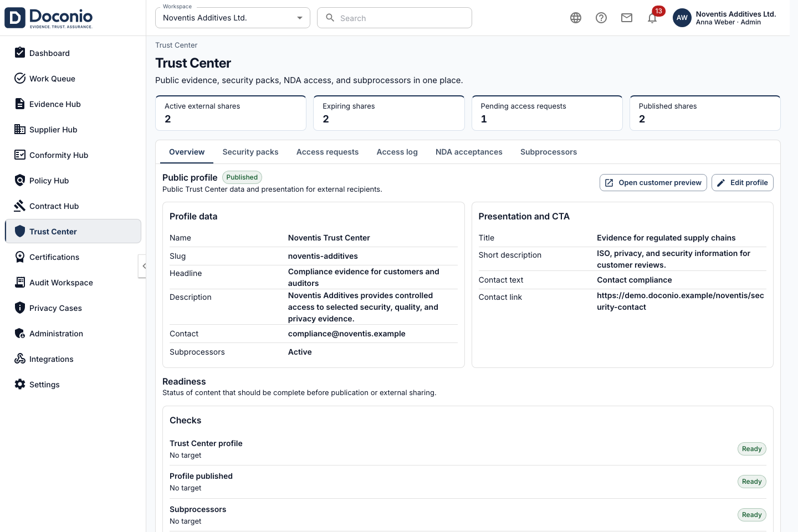The height and width of the screenshot is (532, 798).
Task: Open the Access log tab
Action: point(397,152)
